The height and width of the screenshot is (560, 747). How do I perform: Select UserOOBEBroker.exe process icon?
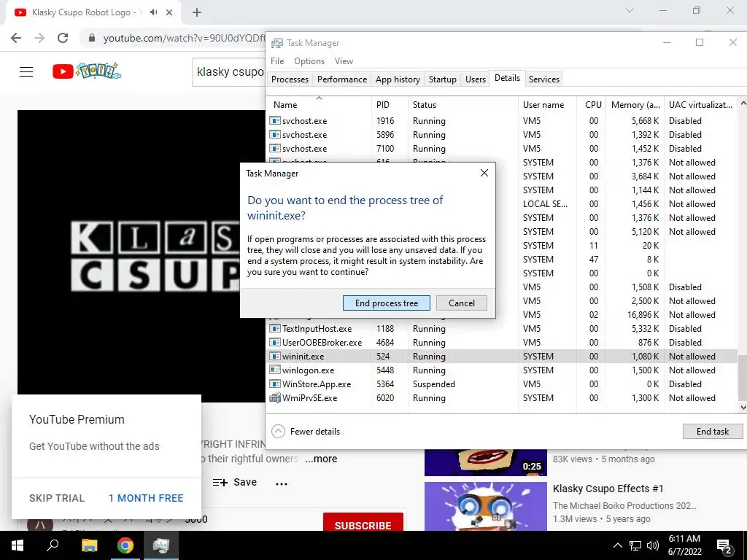(x=275, y=343)
